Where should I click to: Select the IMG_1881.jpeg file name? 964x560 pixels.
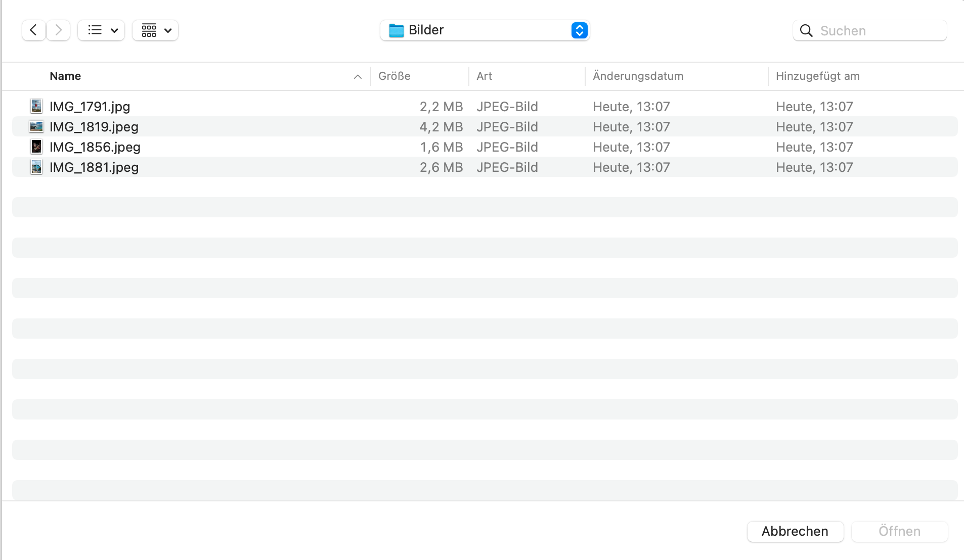pyautogui.click(x=94, y=167)
